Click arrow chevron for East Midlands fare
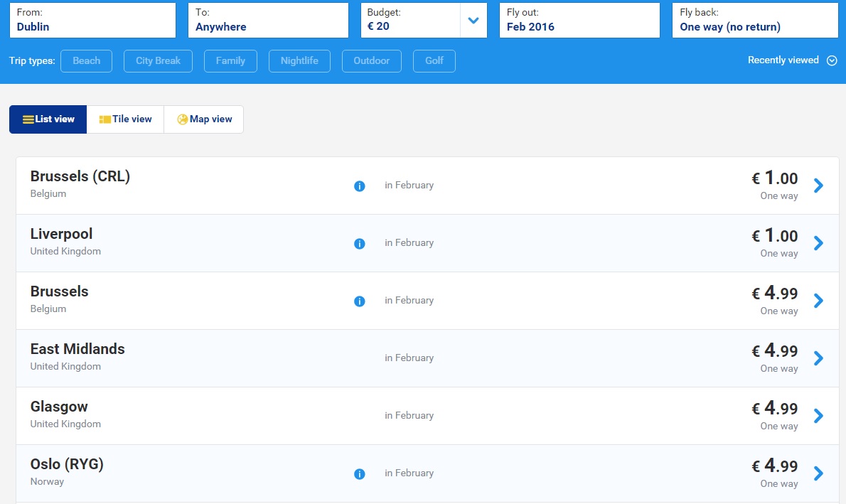846x504 pixels. (x=818, y=358)
